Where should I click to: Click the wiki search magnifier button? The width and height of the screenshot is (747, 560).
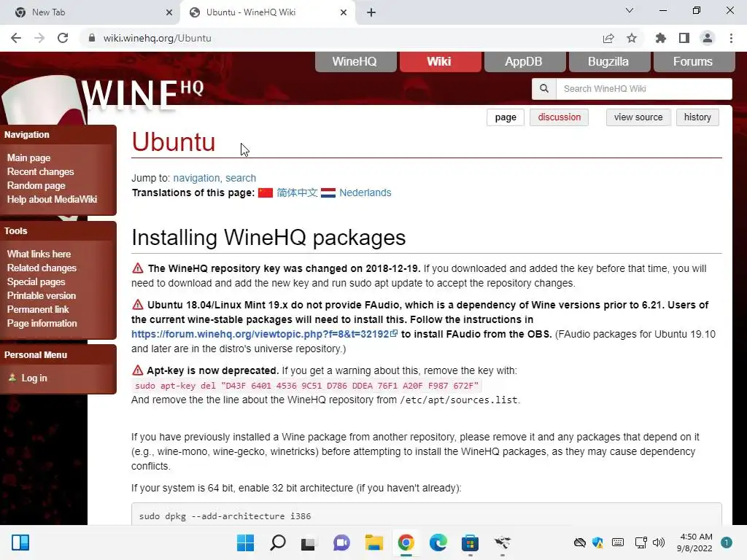(544, 88)
